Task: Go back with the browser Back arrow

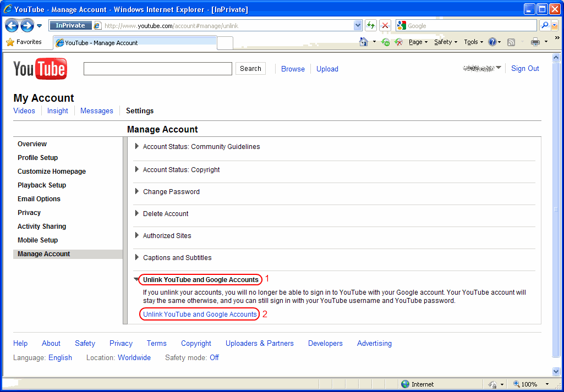Action: (12, 25)
